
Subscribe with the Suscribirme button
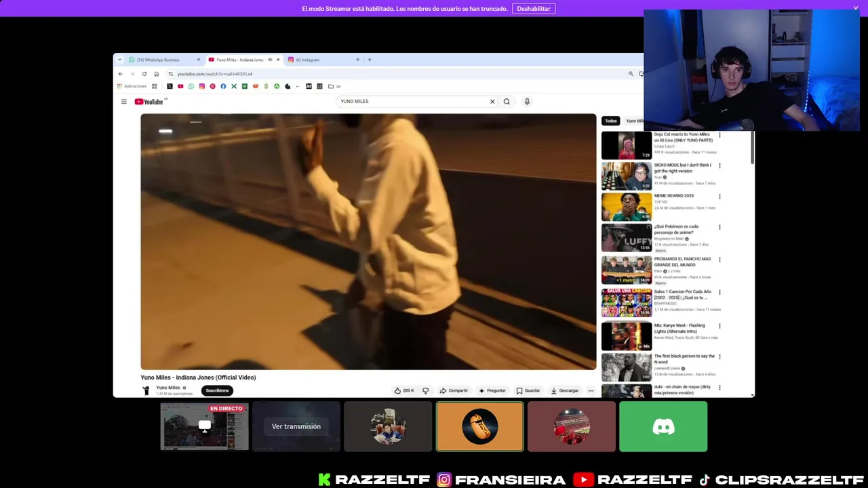pyautogui.click(x=217, y=390)
